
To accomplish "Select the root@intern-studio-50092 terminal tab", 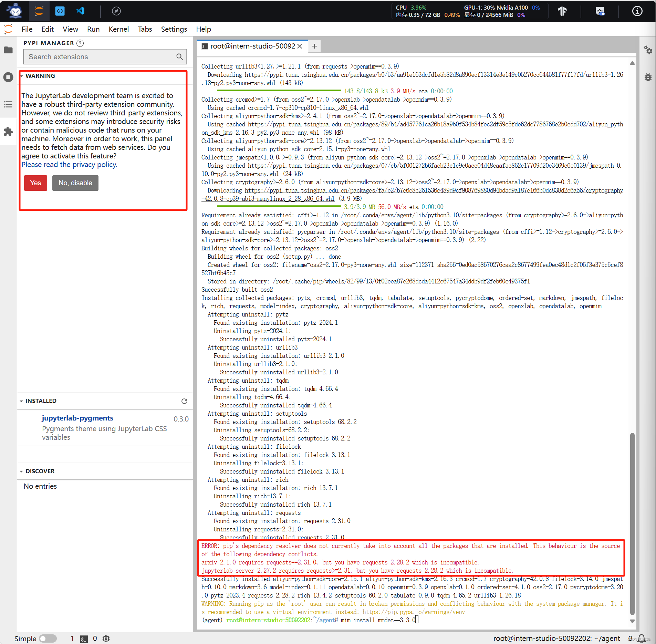I will click(x=252, y=46).
